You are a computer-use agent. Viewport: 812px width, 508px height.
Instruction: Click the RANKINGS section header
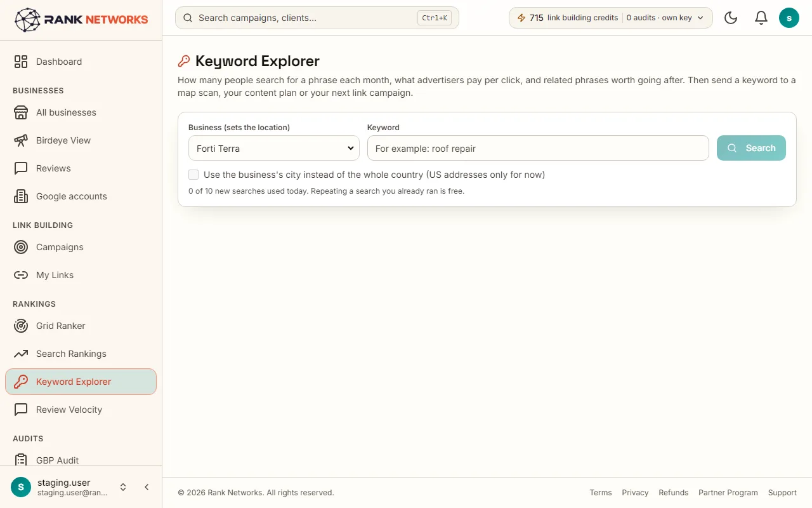(x=34, y=304)
